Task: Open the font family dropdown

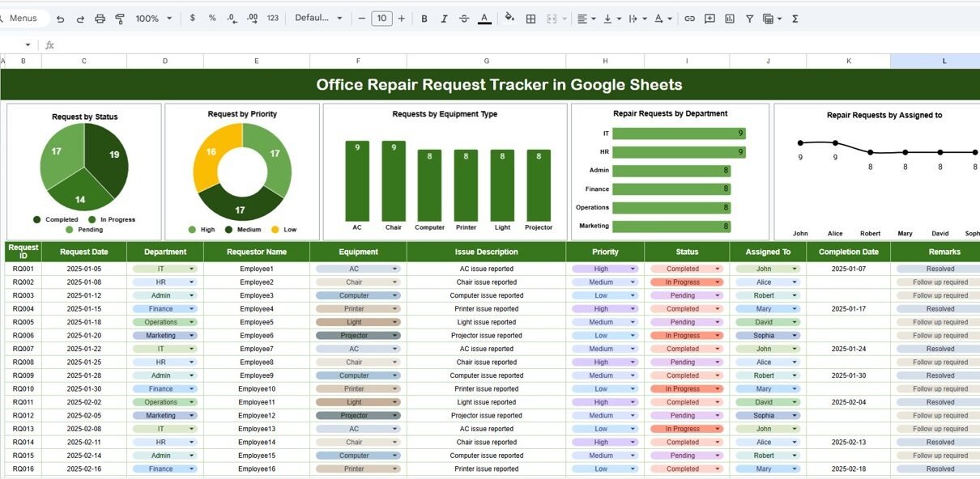Action: tap(318, 19)
